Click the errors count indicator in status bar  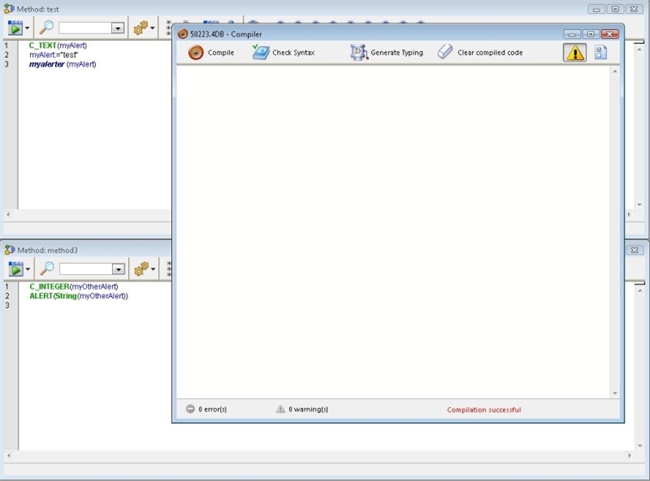pos(206,409)
